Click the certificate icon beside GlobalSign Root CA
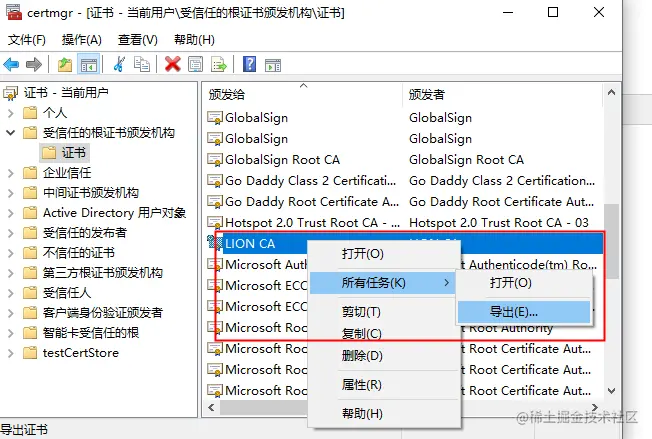Screen dimensions: 652x439 click(x=215, y=160)
